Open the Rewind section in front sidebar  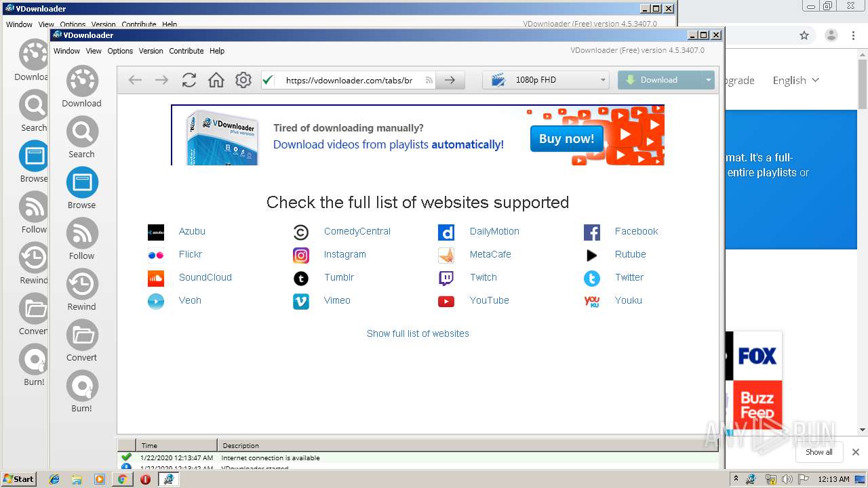pyautogui.click(x=82, y=290)
